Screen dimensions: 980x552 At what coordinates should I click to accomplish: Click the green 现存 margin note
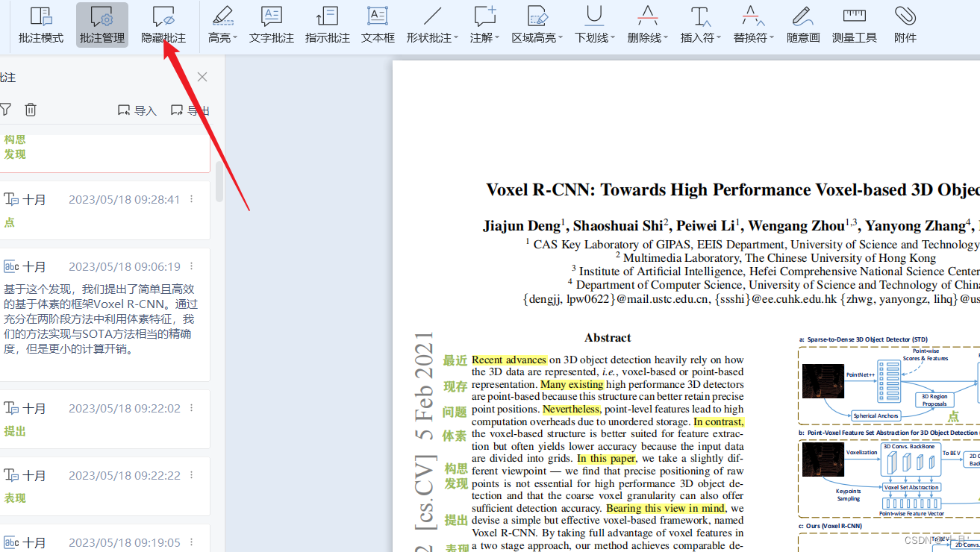click(x=455, y=386)
